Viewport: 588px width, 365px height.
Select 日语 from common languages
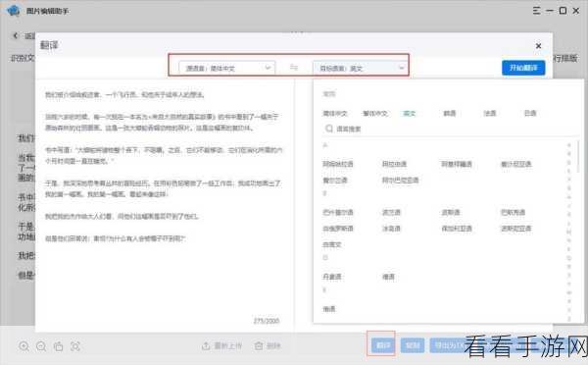[530, 114]
